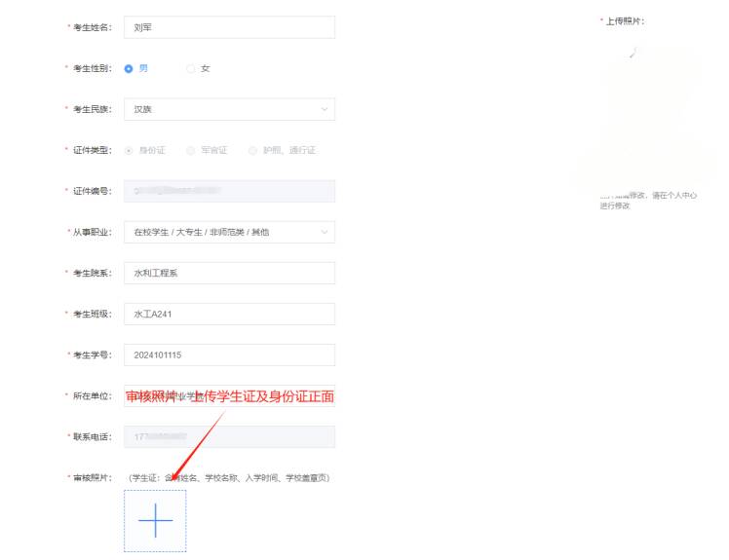The image size is (729, 560).
Task: Click the 所在单位 input field
Action: click(x=229, y=396)
